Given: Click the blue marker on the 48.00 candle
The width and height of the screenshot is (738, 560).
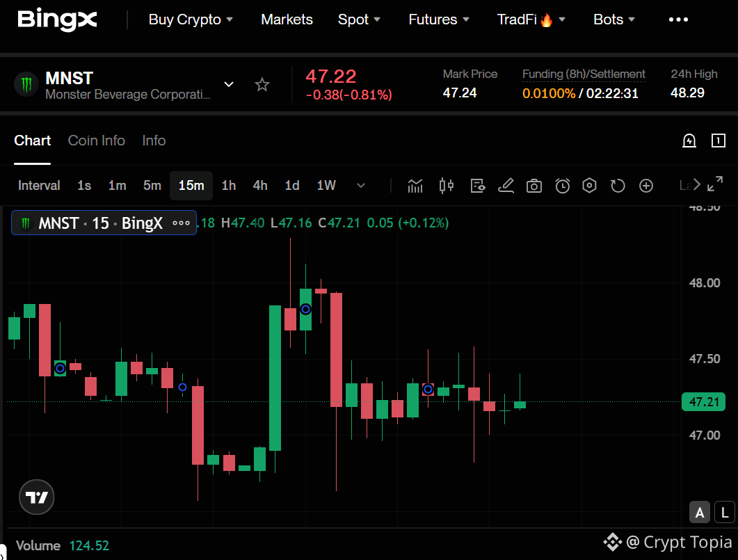Looking at the screenshot, I should pyautogui.click(x=305, y=309).
